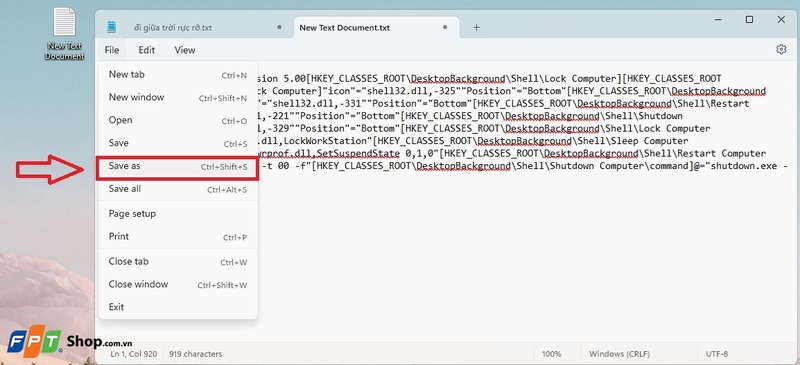Choose Save as in File menu

point(178,166)
